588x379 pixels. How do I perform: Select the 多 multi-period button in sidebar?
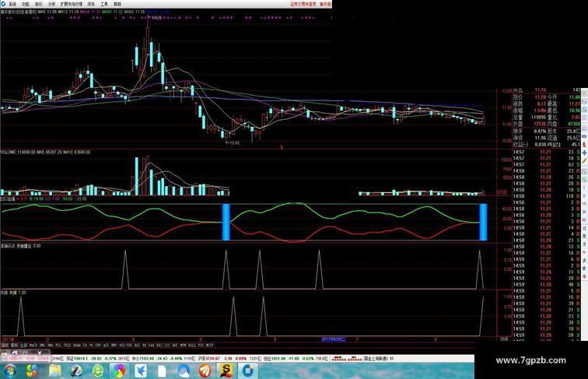[585, 260]
